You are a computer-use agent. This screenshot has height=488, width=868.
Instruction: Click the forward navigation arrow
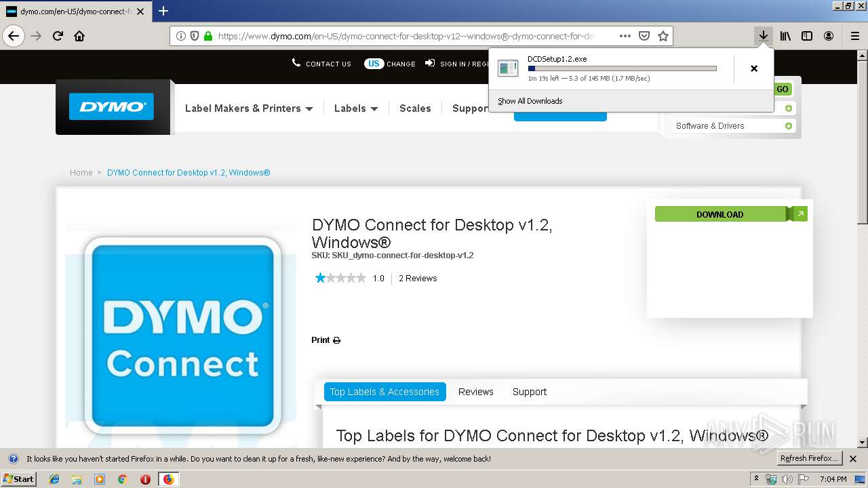coord(37,36)
